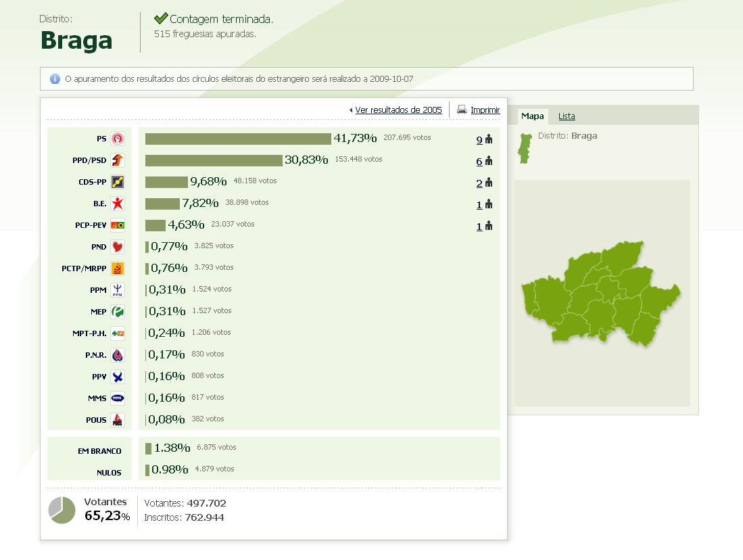Click the '3.793 votos' PCTP/MRPP text
Viewport: 743px width, 560px height.
pyautogui.click(x=214, y=267)
